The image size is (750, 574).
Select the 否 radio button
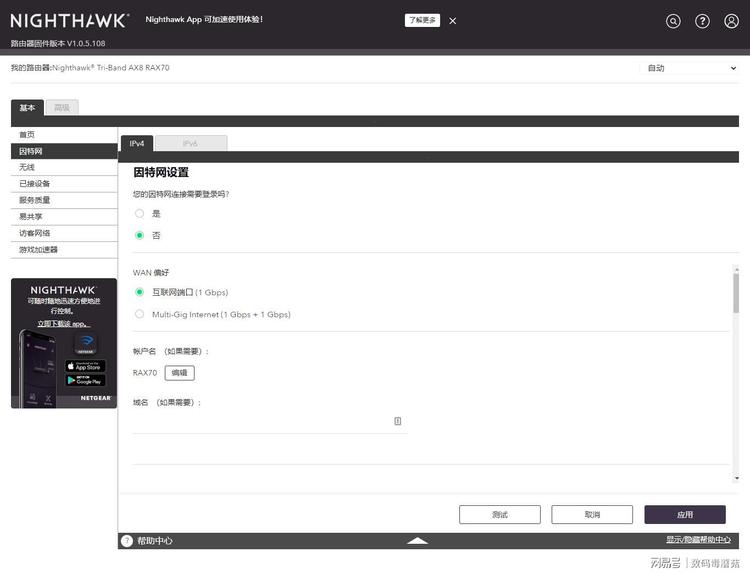(139, 235)
